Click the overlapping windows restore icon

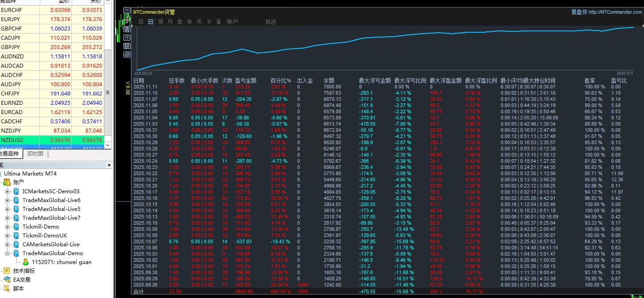click(x=127, y=54)
